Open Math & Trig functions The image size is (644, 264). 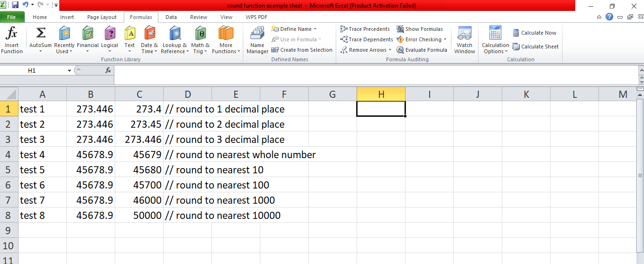tap(200, 40)
